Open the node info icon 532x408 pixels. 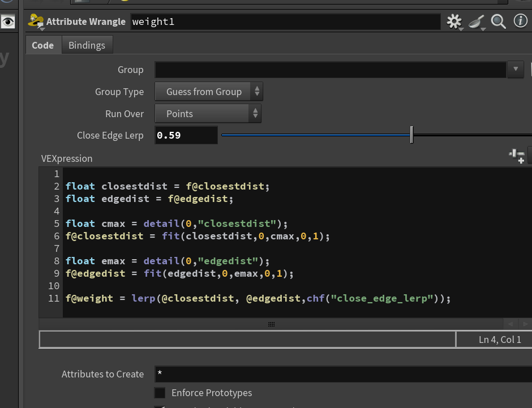(x=520, y=21)
